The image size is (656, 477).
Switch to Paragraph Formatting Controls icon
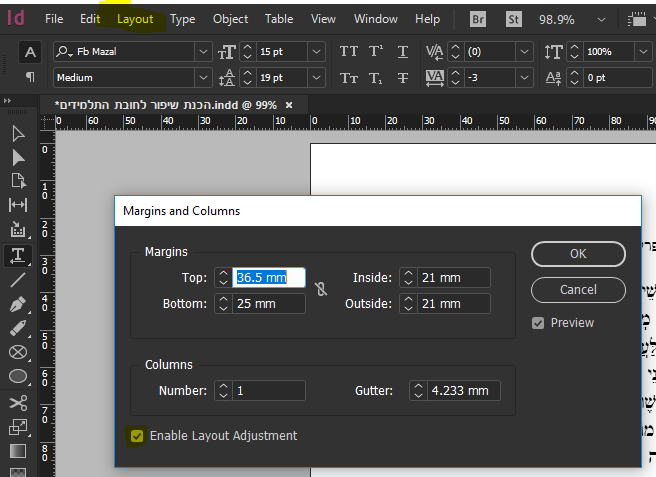coord(30,77)
